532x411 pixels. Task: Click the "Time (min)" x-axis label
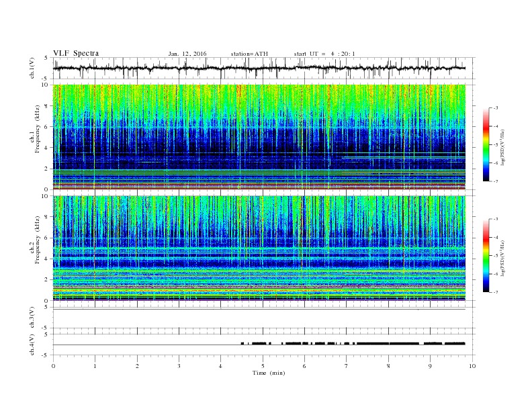(269, 373)
